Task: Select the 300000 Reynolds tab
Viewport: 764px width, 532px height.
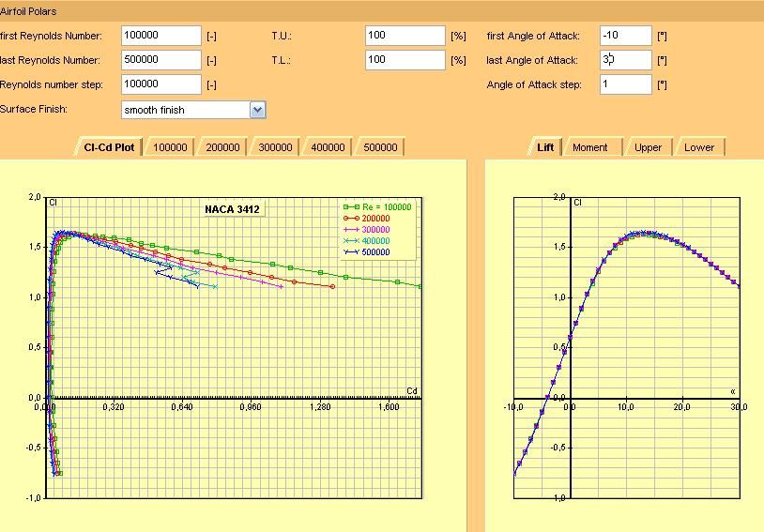Action: (275, 147)
